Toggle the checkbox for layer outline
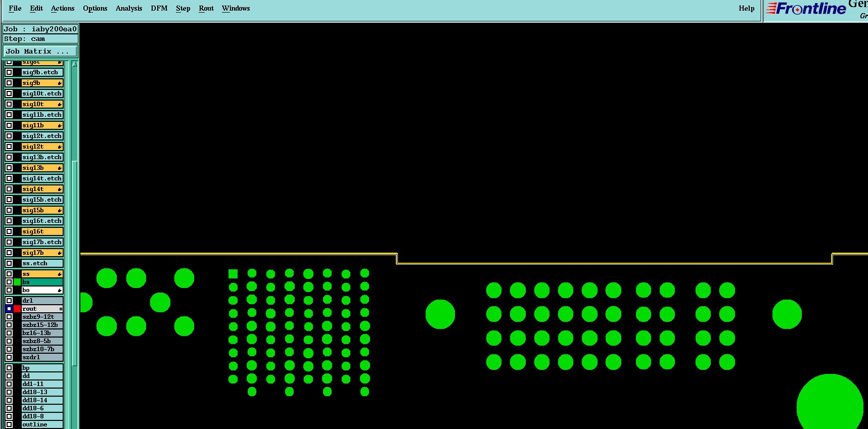The height and width of the screenshot is (429, 868). 9,424
